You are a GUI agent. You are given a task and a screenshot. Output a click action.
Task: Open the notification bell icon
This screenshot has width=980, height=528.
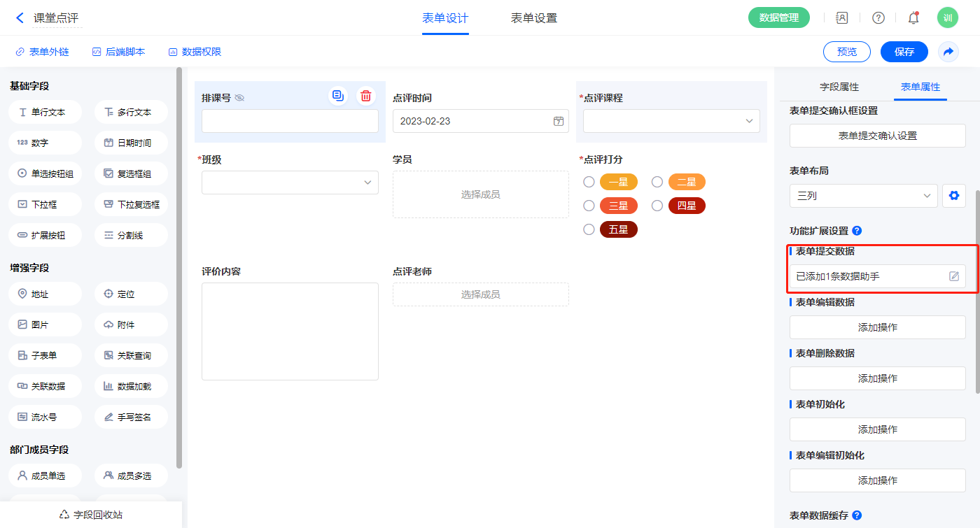(913, 18)
